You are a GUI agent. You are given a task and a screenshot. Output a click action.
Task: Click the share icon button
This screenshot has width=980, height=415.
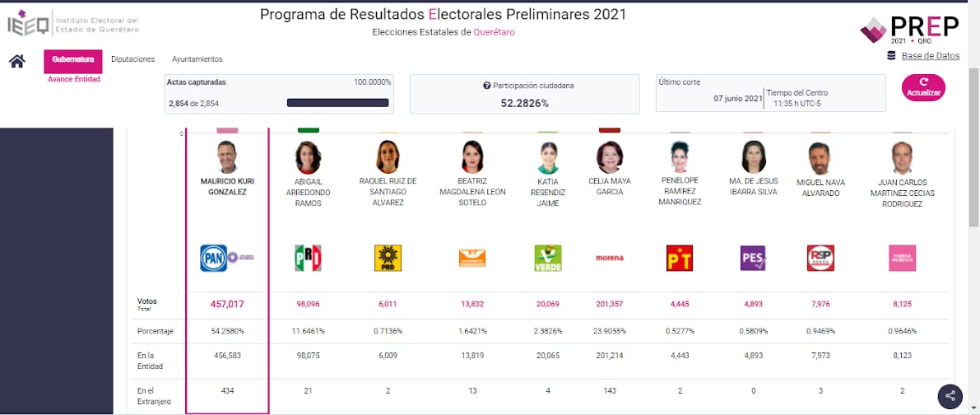950,395
